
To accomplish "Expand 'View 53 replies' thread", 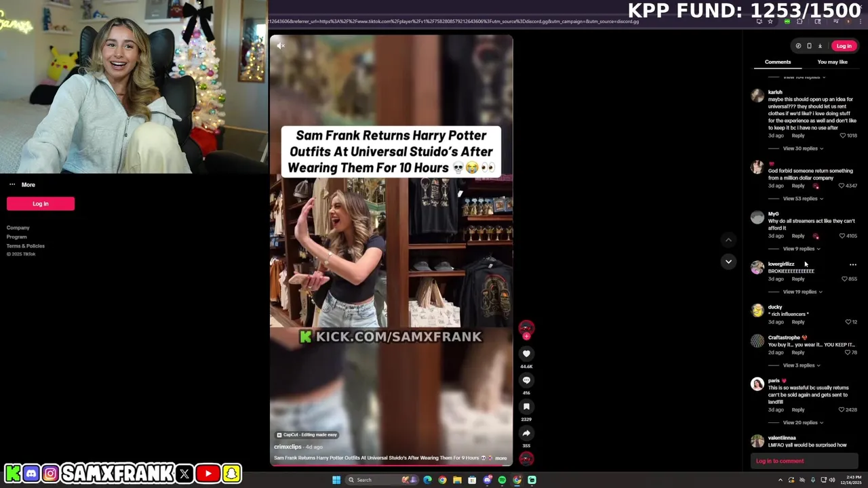I will tap(803, 199).
